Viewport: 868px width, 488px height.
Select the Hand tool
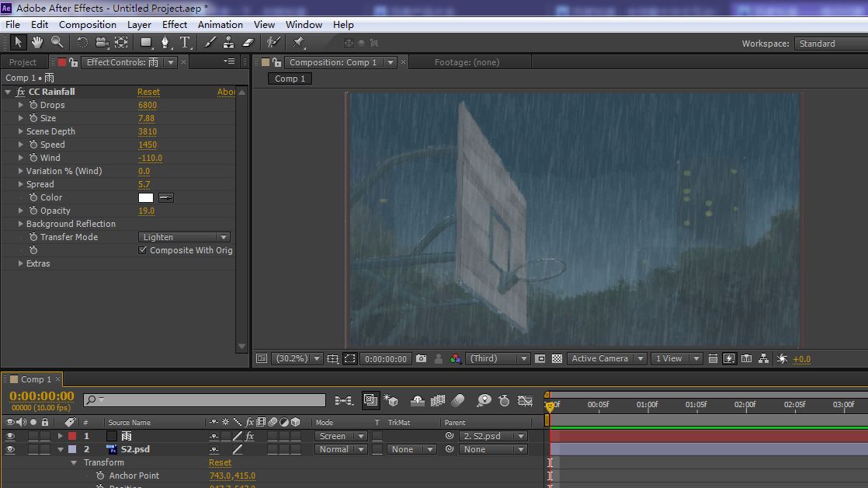36,43
